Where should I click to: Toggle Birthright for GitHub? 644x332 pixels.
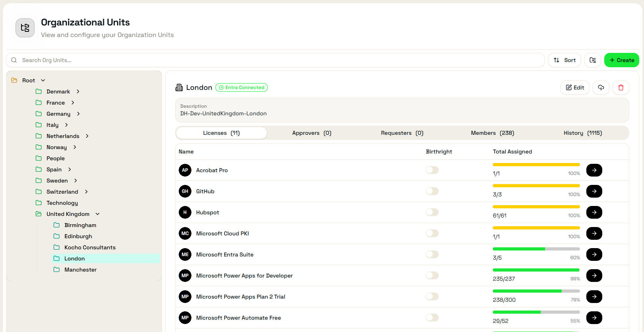point(432,191)
